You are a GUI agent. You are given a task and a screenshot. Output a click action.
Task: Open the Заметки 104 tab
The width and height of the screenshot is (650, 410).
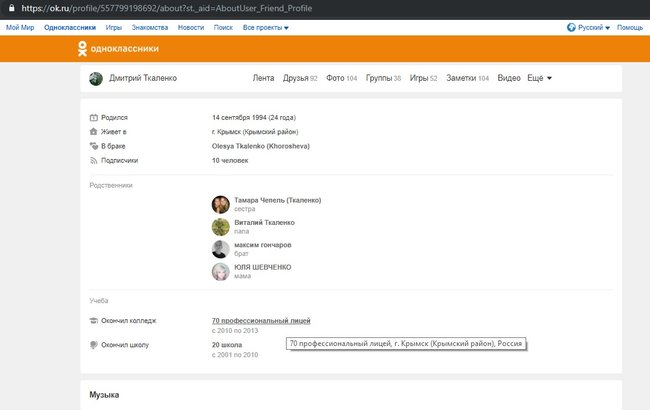point(467,78)
